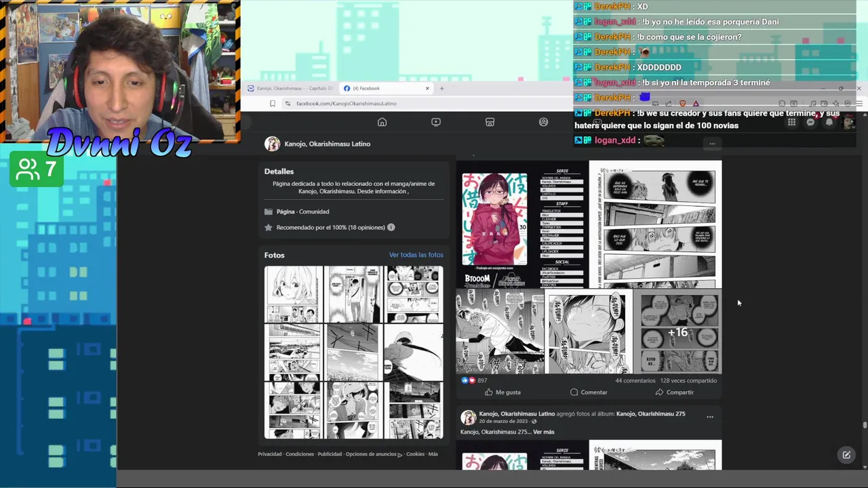Click the Más footer link
The width and height of the screenshot is (868, 488).
tap(433, 454)
